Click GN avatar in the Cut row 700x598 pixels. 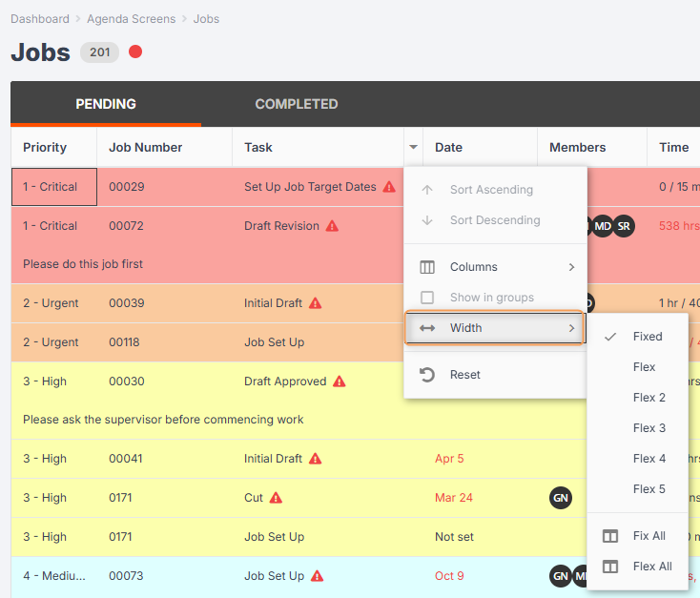[561, 498]
